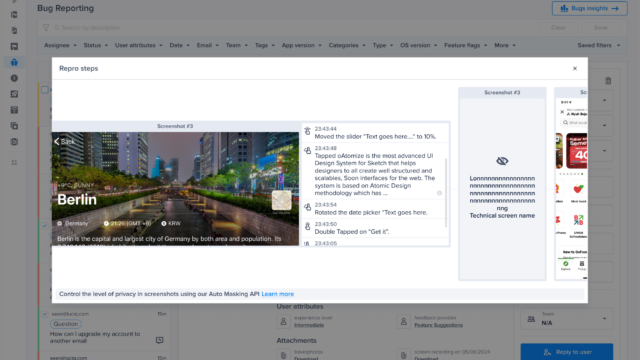Open the OS version filter dropdown
This screenshot has height=360, width=640.
point(418,45)
